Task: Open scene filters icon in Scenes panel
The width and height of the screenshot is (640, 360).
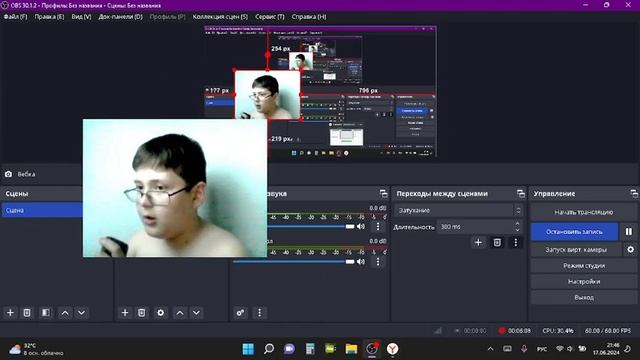Action: (x=46, y=313)
